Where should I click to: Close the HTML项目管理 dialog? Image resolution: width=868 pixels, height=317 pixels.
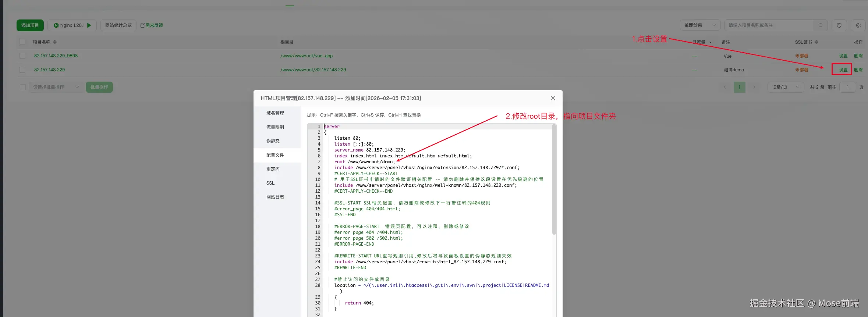tap(553, 98)
